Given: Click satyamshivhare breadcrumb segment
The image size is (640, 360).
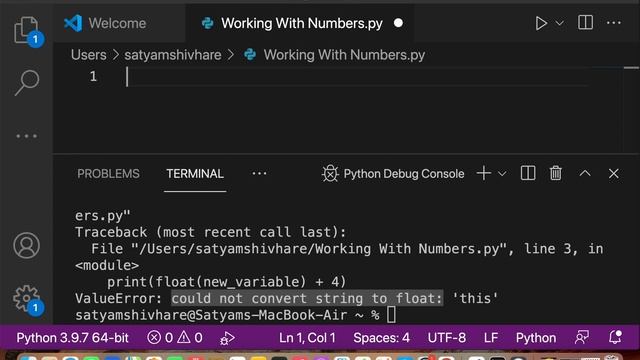Looking at the screenshot, I should coord(173,55).
